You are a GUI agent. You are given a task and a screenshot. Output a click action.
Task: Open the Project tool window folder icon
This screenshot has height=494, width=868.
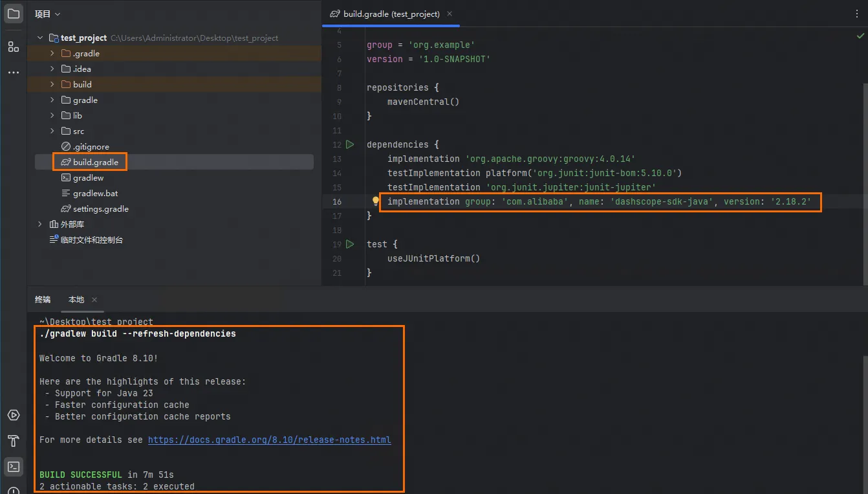[14, 14]
